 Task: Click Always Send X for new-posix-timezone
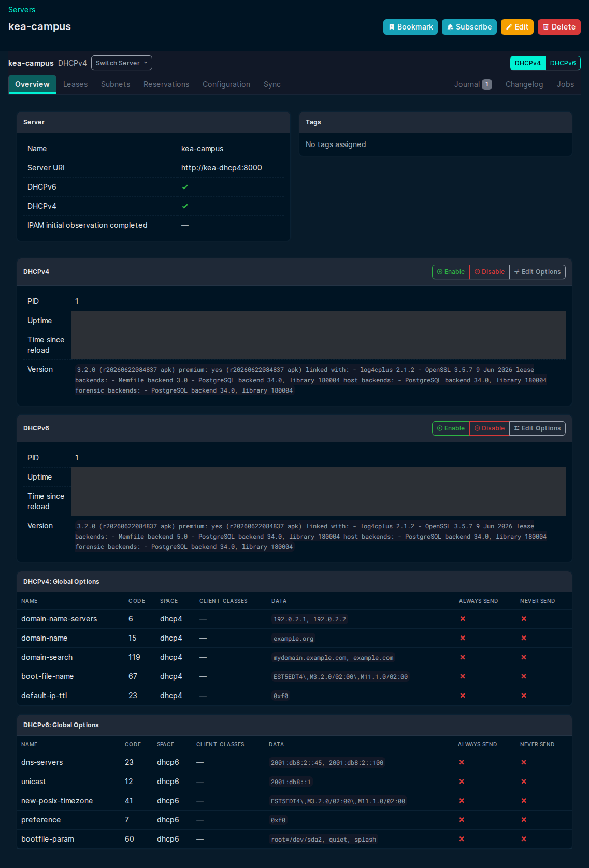(462, 801)
